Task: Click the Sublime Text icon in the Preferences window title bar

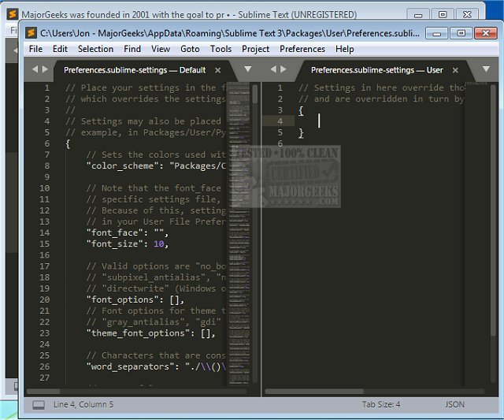Action: point(31,33)
